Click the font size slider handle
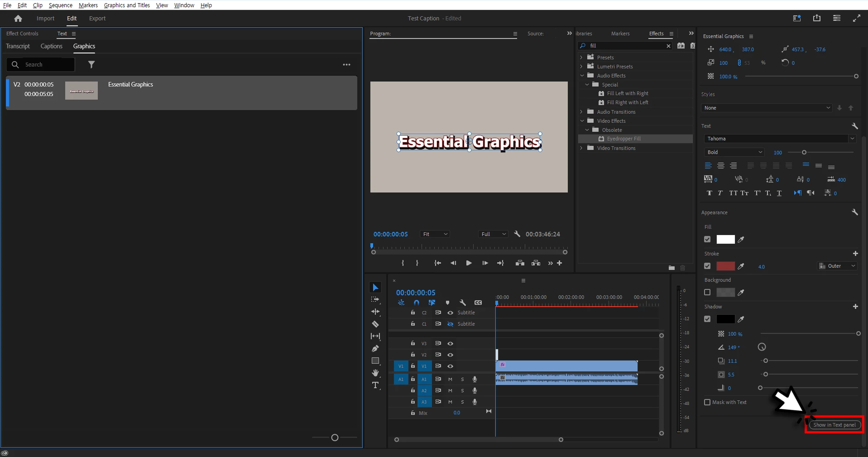The height and width of the screenshot is (457, 868). (x=804, y=152)
